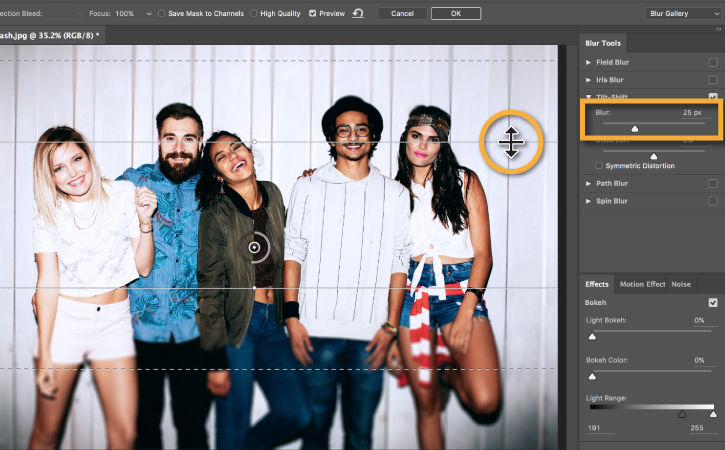Expand the Path Blur section
This screenshot has height=450, width=725.
pyautogui.click(x=588, y=183)
